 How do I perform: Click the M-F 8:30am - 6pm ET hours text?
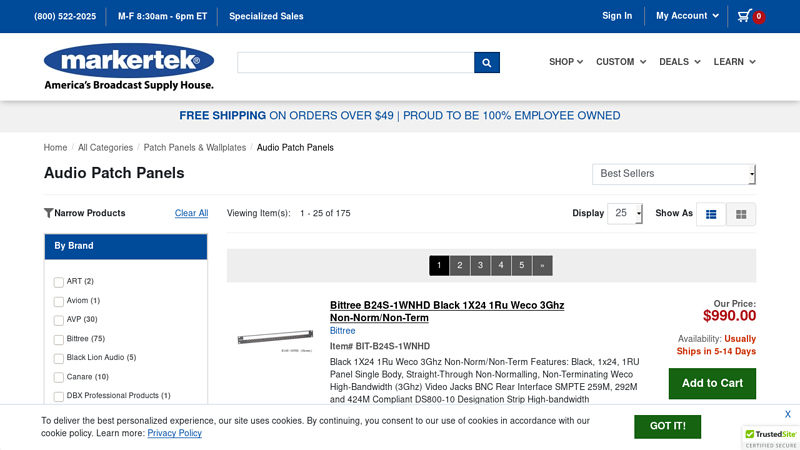162,16
